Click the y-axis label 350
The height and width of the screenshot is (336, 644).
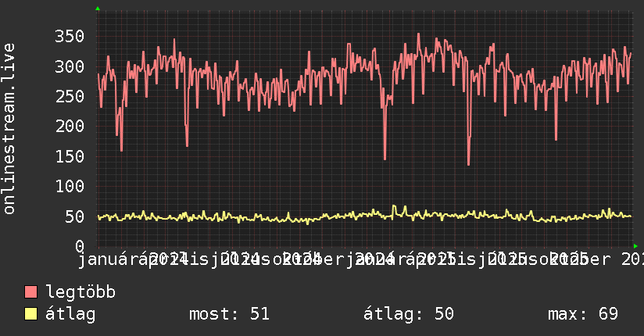70,36
